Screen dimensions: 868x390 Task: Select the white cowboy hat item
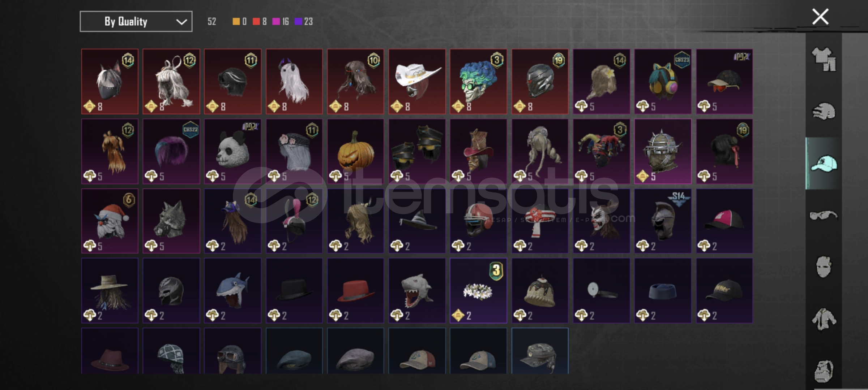tap(417, 82)
